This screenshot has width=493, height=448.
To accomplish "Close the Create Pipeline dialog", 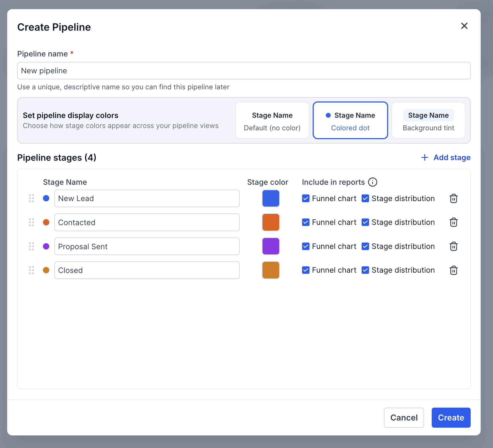I will point(464,26).
